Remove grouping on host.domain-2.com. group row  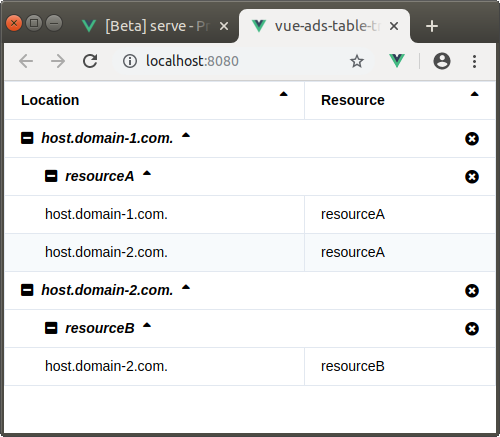[472, 291]
